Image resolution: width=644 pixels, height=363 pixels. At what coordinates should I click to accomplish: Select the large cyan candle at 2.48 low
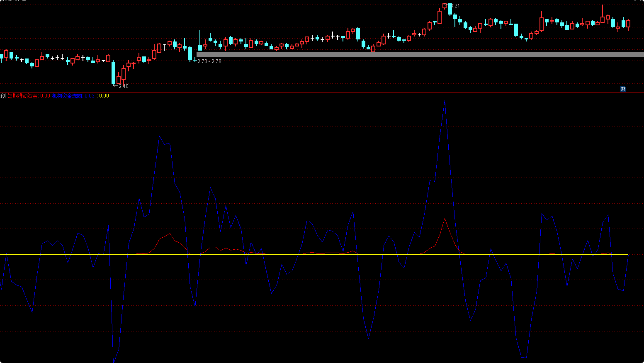click(x=114, y=73)
